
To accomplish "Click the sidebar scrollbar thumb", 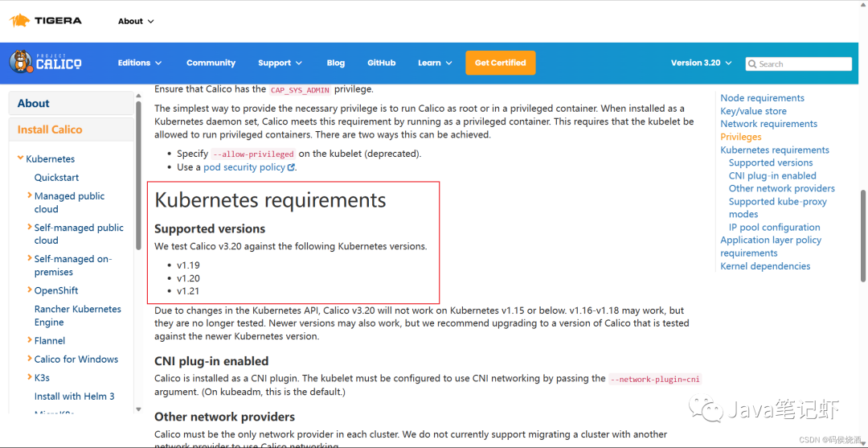I will tap(138, 175).
